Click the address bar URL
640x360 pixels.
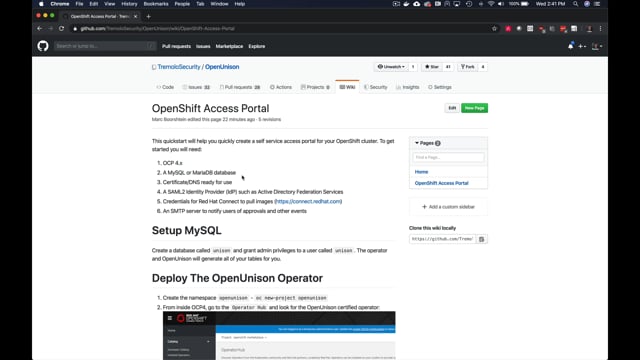(x=158, y=29)
